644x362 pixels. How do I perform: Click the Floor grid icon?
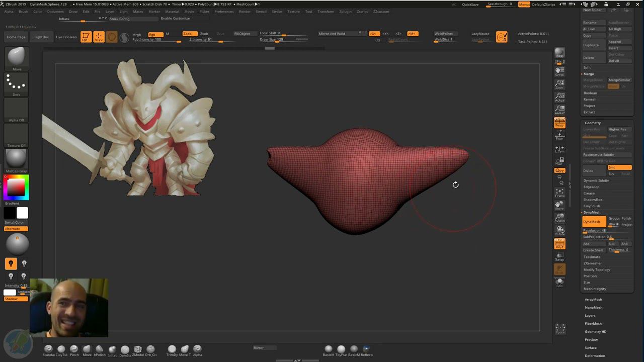[x=559, y=135]
